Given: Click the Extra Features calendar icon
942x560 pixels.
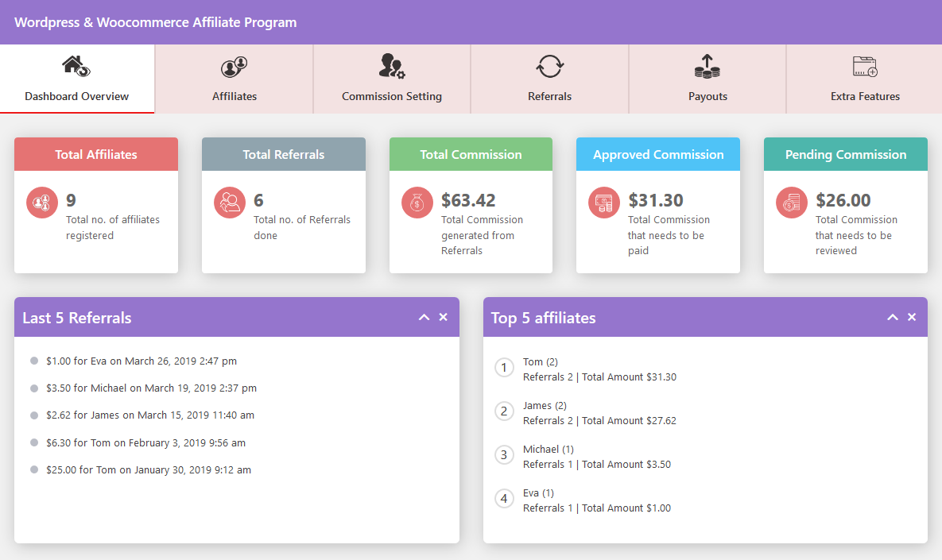Looking at the screenshot, I should (865, 67).
